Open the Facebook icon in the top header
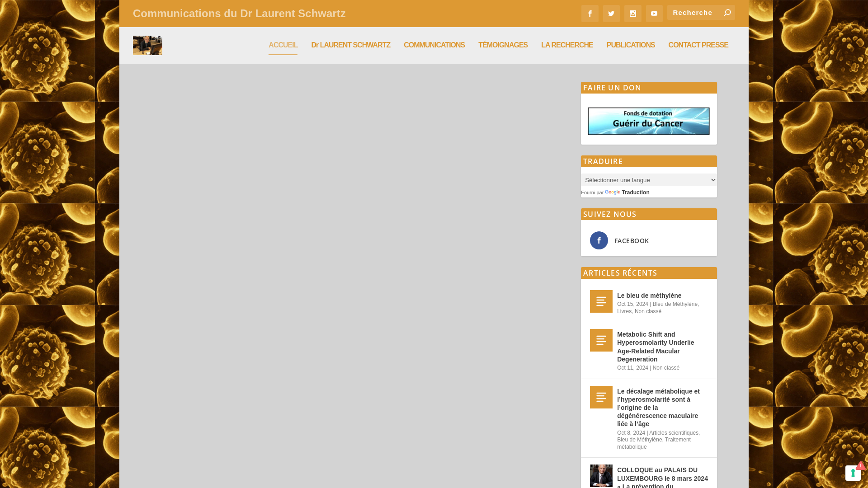 point(590,14)
